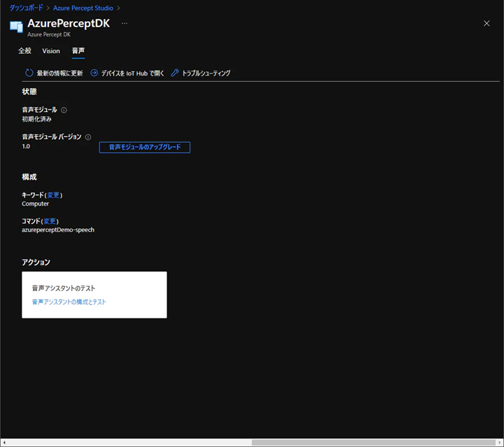Click トラブルシューティング toolbar label

click(206, 73)
